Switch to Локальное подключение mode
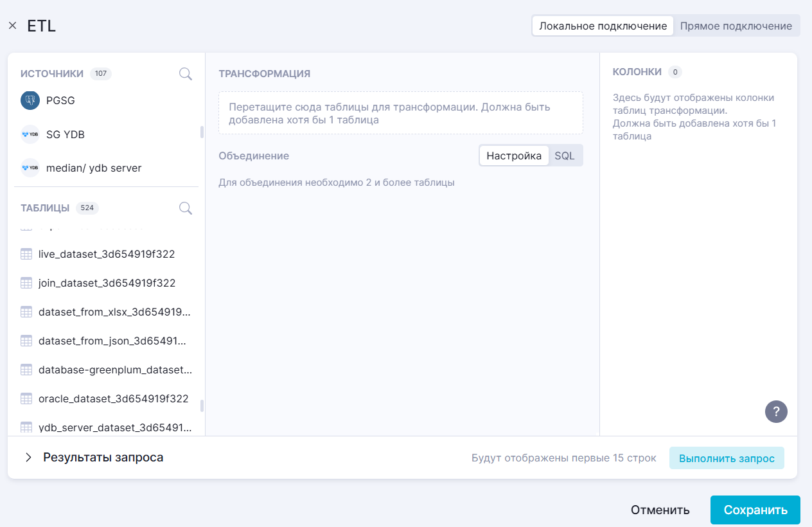Screen dimensions: 812x527 coord(603,26)
